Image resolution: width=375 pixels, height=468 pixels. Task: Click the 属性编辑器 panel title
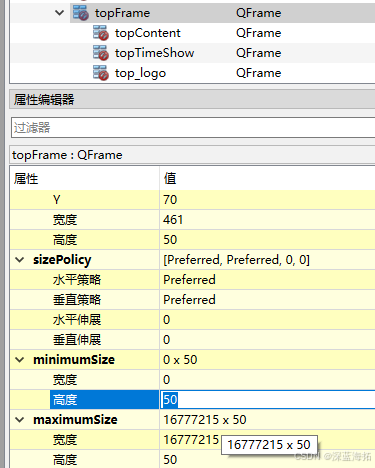[x=44, y=100]
